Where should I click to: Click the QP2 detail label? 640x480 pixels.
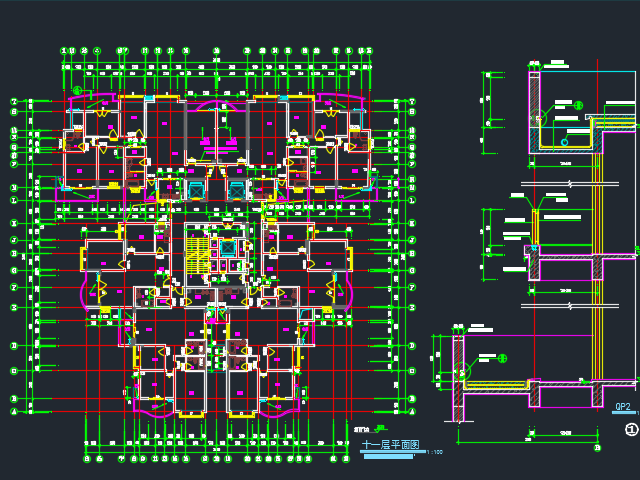622,407
